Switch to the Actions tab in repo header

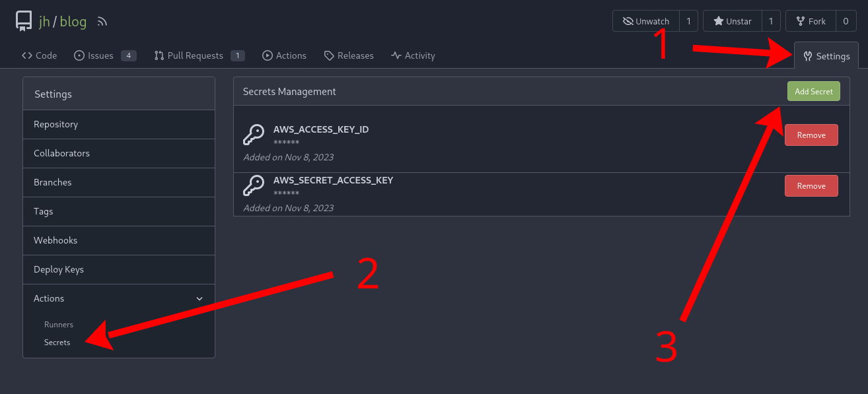[x=284, y=55]
